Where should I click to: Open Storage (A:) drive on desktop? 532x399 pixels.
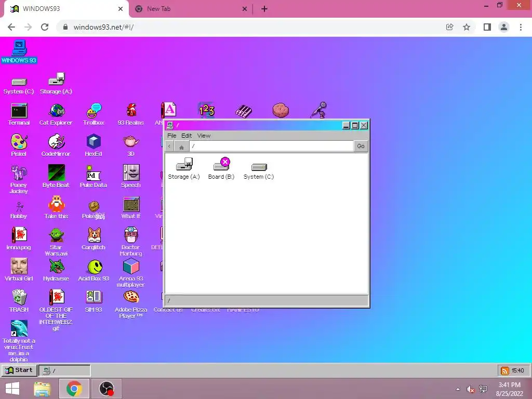point(56,84)
